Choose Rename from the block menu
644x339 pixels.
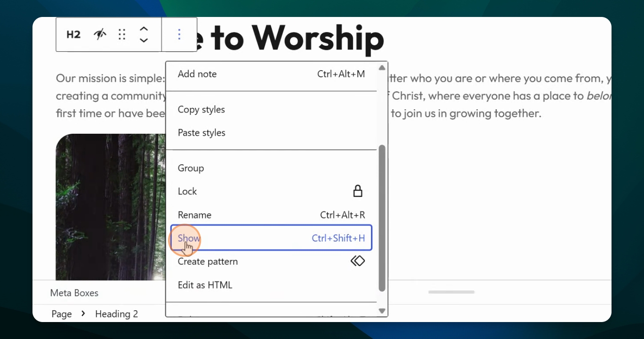pyautogui.click(x=271, y=215)
